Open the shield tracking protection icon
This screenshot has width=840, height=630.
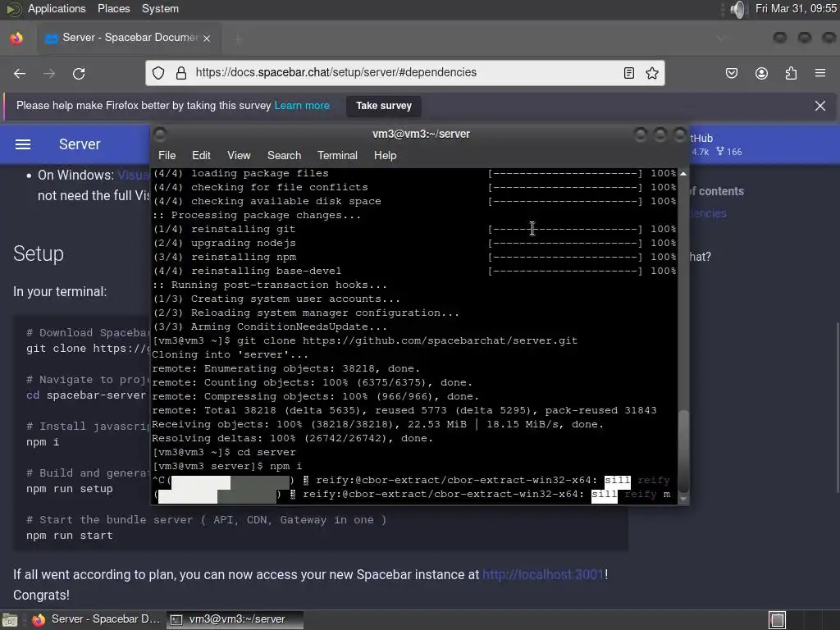point(158,73)
